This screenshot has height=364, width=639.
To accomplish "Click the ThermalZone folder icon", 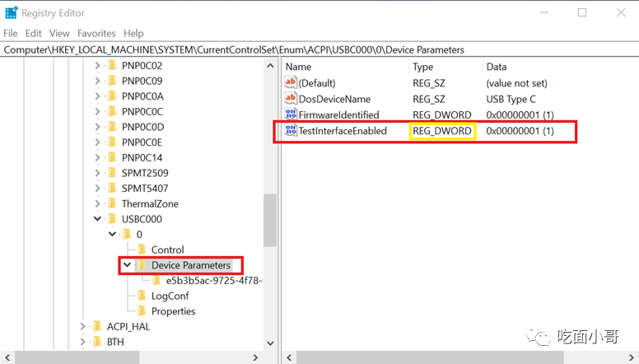I will pyautogui.click(x=112, y=203).
